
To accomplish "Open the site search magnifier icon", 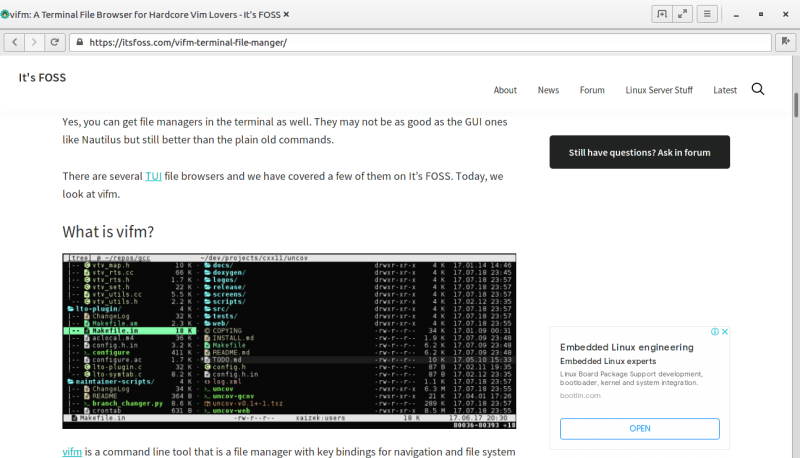I will coord(757,89).
